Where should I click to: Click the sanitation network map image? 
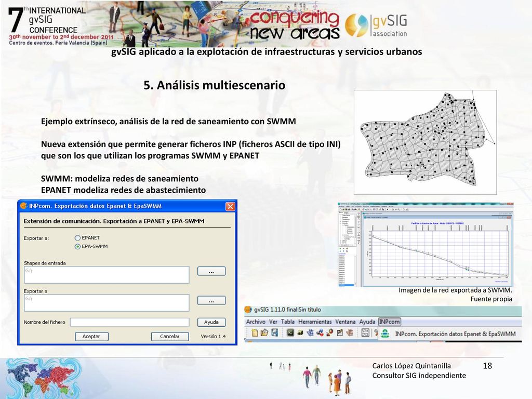coord(425,142)
